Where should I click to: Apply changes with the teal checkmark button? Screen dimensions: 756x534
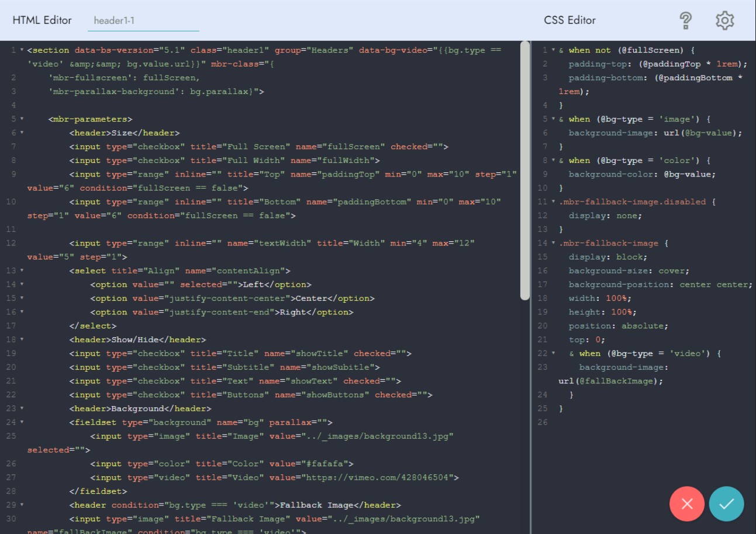click(726, 504)
